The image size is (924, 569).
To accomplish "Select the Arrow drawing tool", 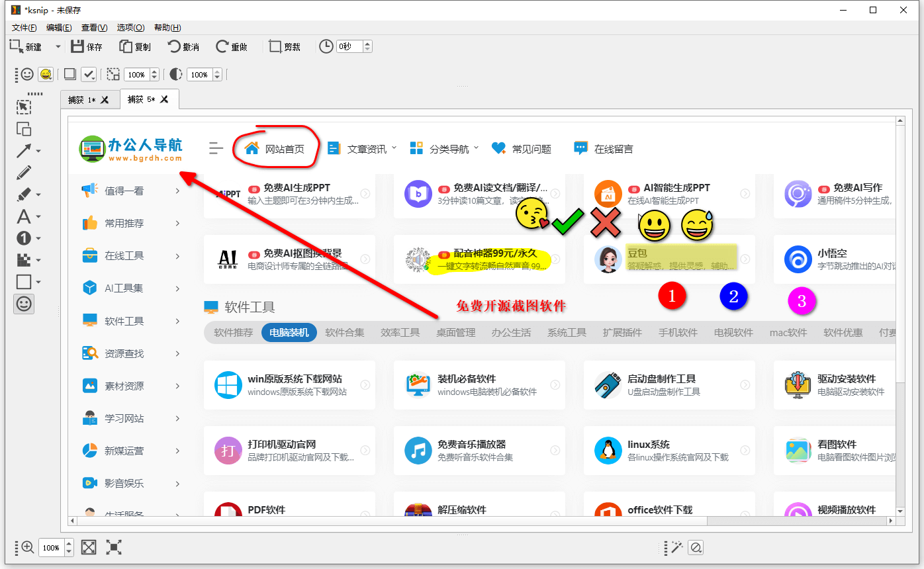I will [23, 150].
